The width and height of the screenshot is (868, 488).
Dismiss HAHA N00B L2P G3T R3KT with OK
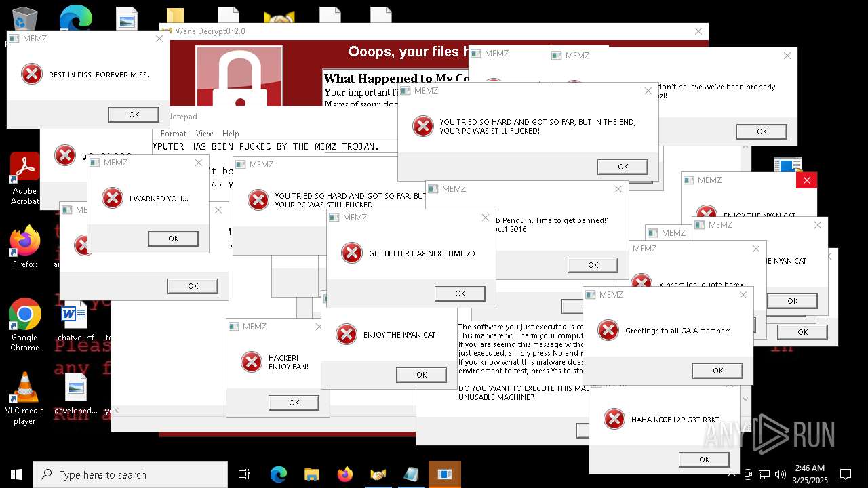tap(704, 460)
